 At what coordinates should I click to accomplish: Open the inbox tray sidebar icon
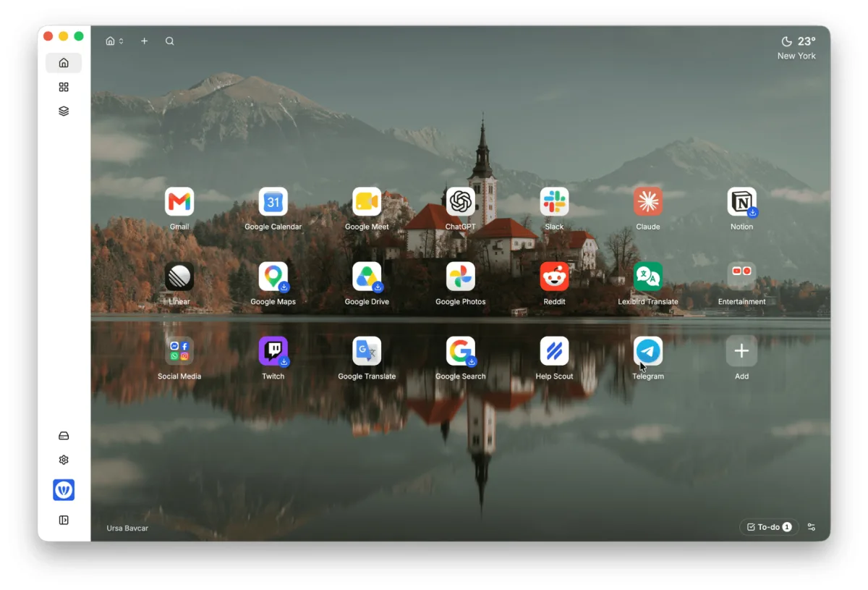[64, 436]
